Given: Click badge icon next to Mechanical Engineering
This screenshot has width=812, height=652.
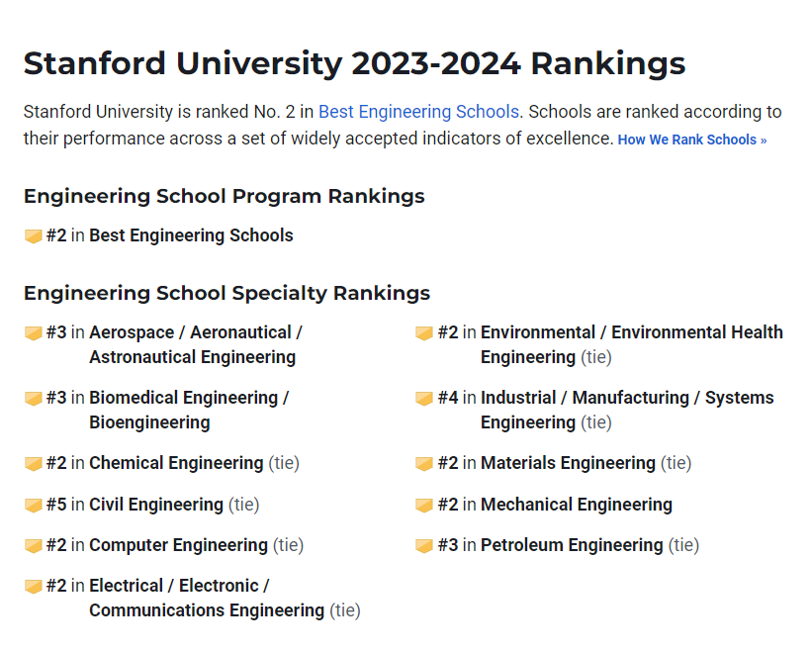Looking at the screenshot, I should click(x=424, y=506).
